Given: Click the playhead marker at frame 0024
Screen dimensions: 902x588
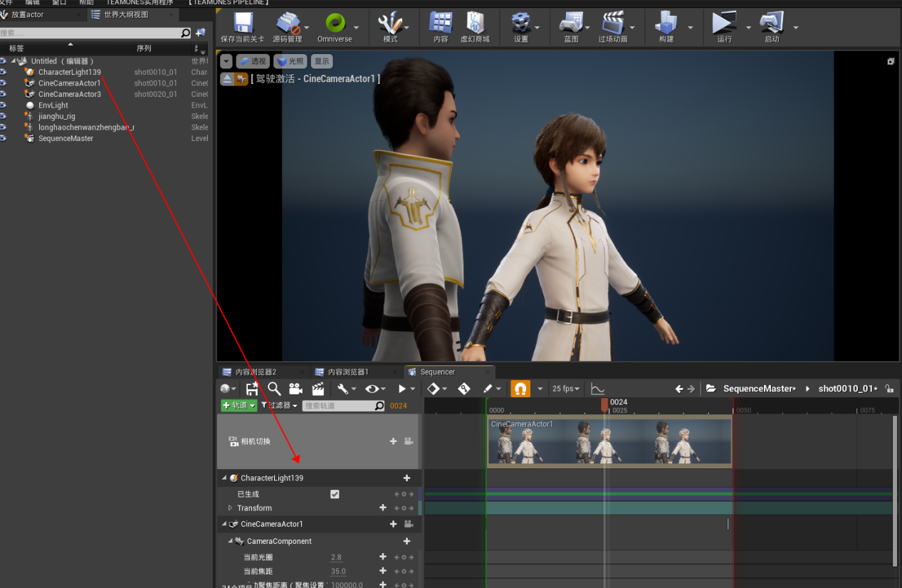Looking at the screenshot, I should [x=604, y=404].
